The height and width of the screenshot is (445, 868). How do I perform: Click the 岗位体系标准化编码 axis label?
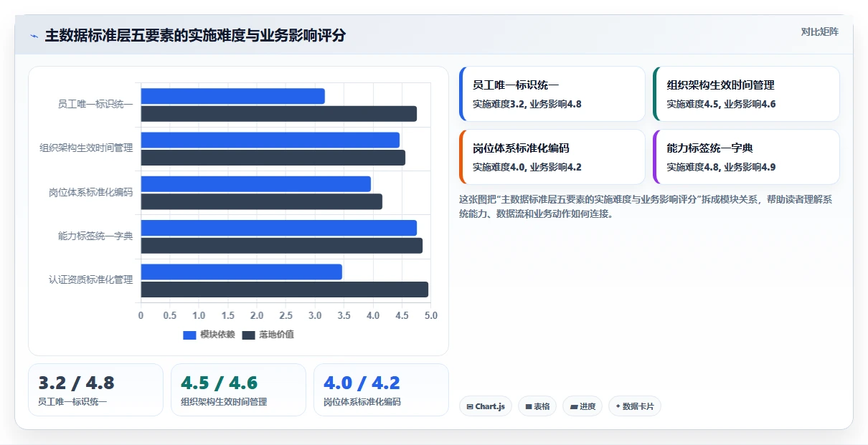91,192
